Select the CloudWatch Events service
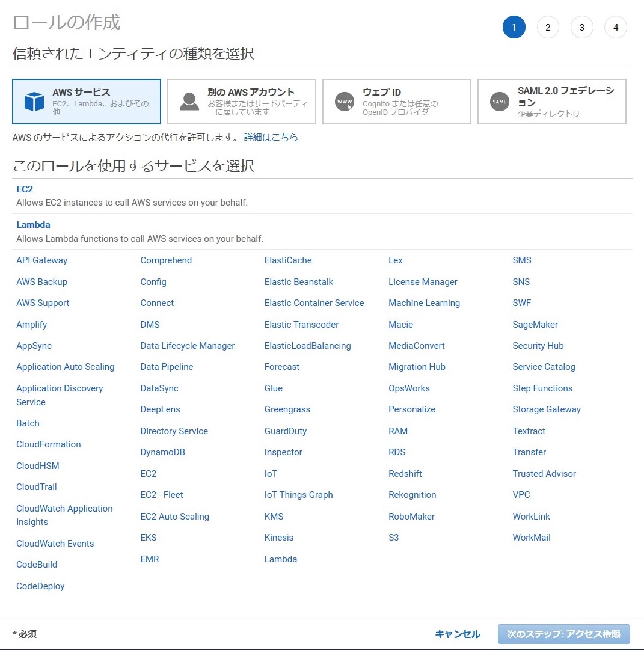 pos(55,544)
